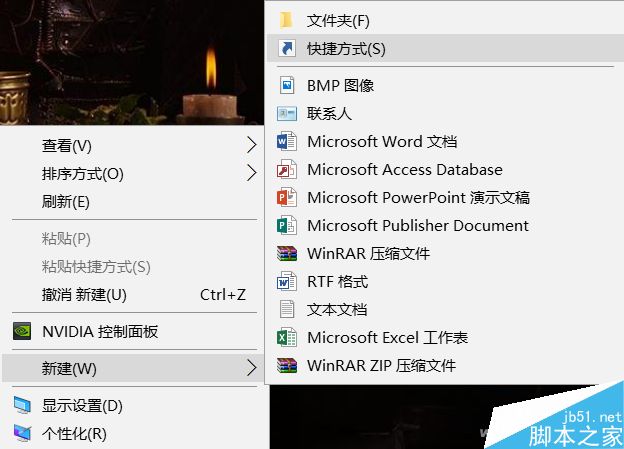Select 联系人 from the new submenu
This screenshot has width=624, height=449.
pos(445,113)
